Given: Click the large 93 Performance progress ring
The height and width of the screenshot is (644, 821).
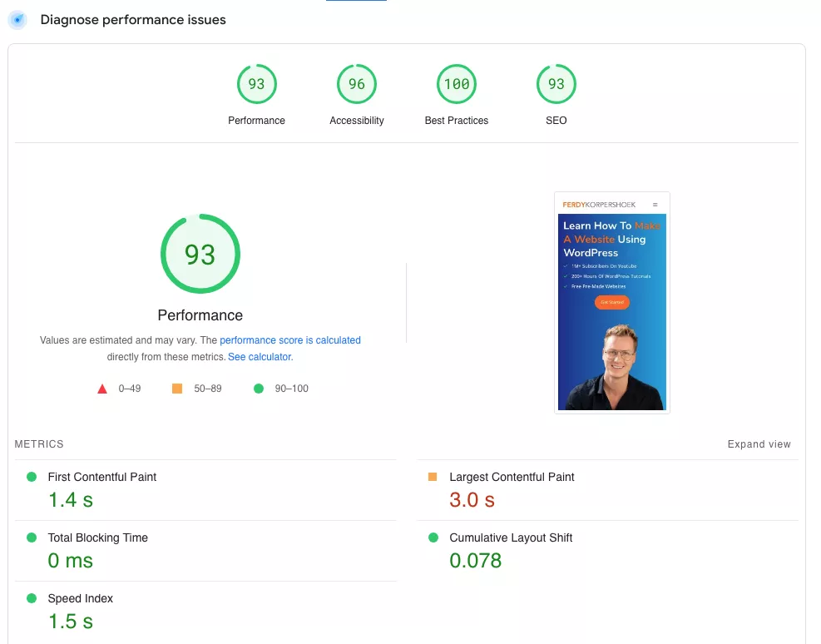Looking at the screenshot, I should (x=200, y=254).
